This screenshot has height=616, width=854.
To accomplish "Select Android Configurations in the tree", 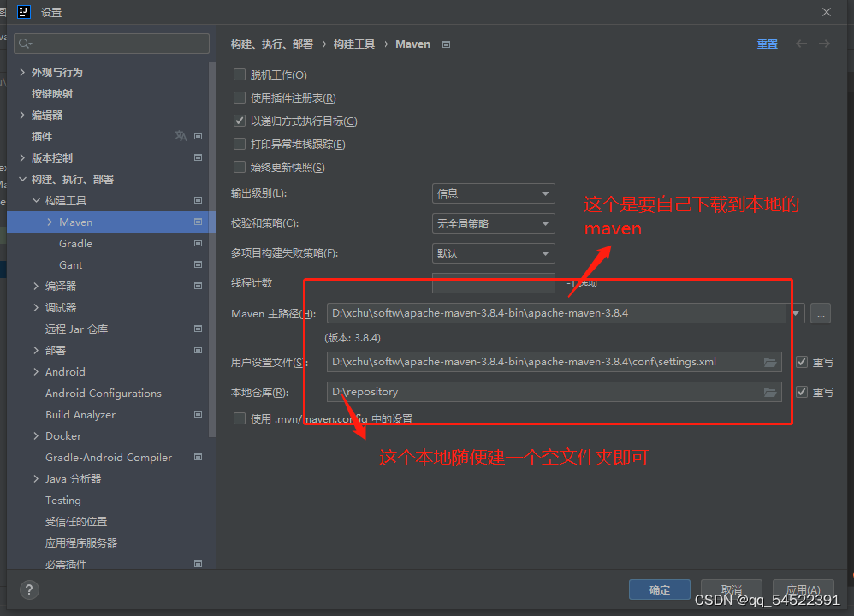I will pyautogui.click(x=104, y=394).
